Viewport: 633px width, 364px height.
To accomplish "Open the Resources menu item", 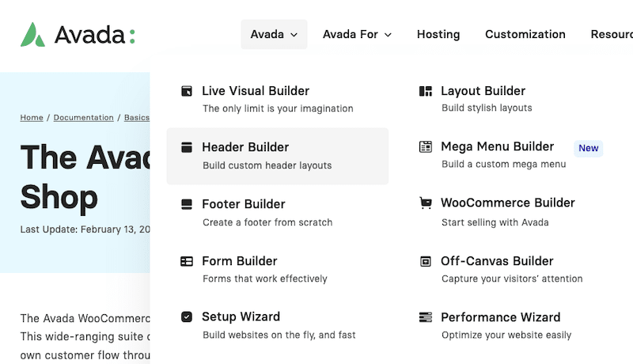I will [x=612, y=34].
